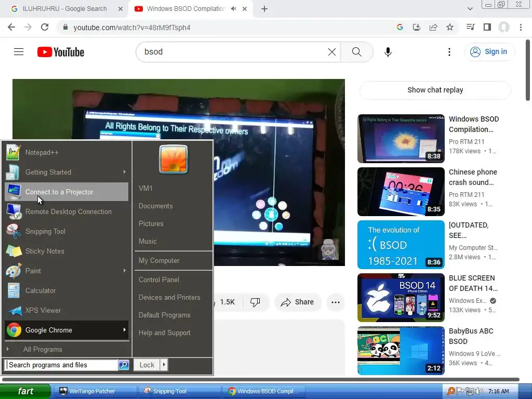Reload the YouTube page
The height and width of the screenshot is (399, 532).
coord(45,28)
